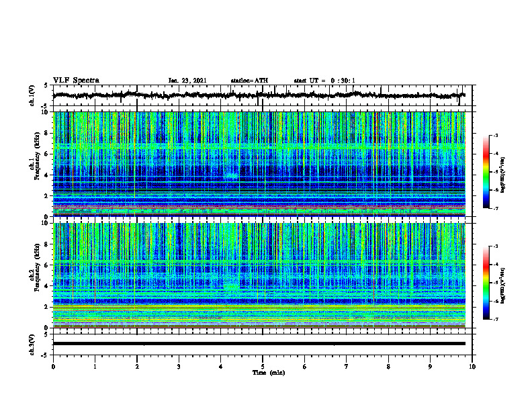The height and width of the screenshot is (411, 532).
Task: Click the time axis tick label "4"
Action: click(x=221, y=367)
